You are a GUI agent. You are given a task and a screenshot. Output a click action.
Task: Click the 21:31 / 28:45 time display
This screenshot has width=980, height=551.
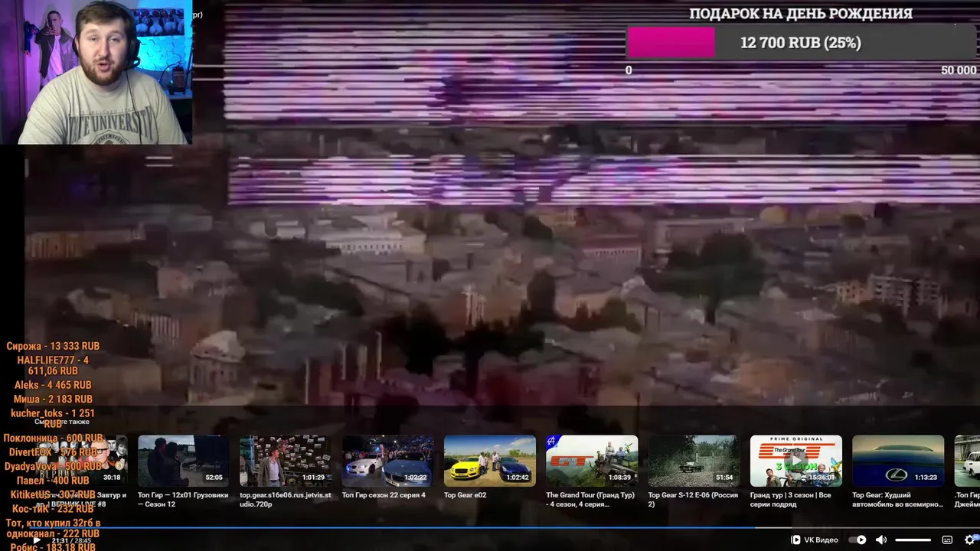coord(71,540)
